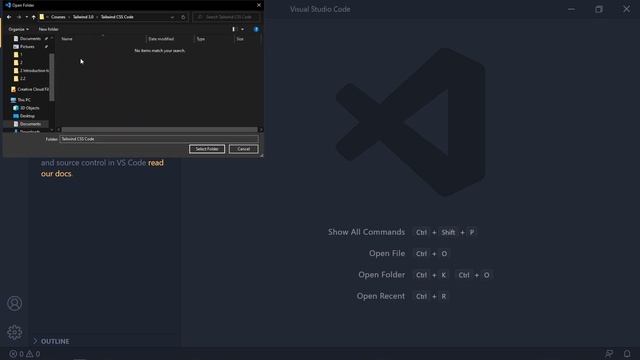Click the Tailwind CSS Code breadcrumb segment
This screenshot has height=360, width=640.
[x=117, y=17]
